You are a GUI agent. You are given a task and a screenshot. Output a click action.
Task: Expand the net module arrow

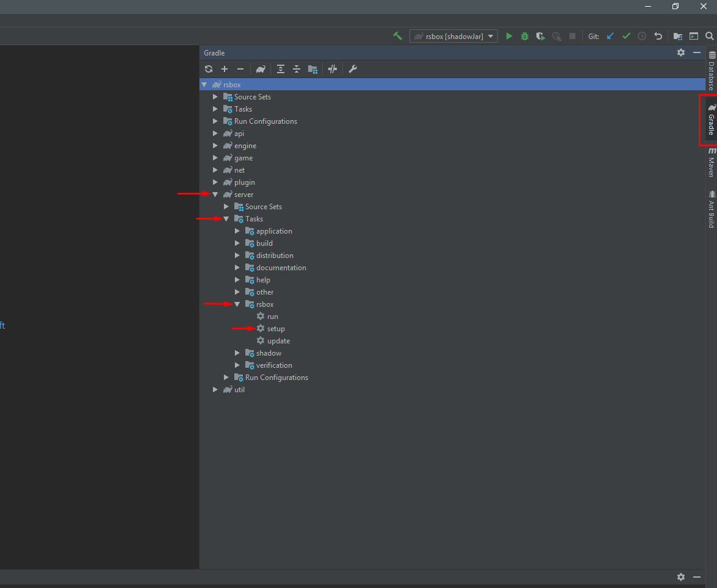click(x=215, y=170)
